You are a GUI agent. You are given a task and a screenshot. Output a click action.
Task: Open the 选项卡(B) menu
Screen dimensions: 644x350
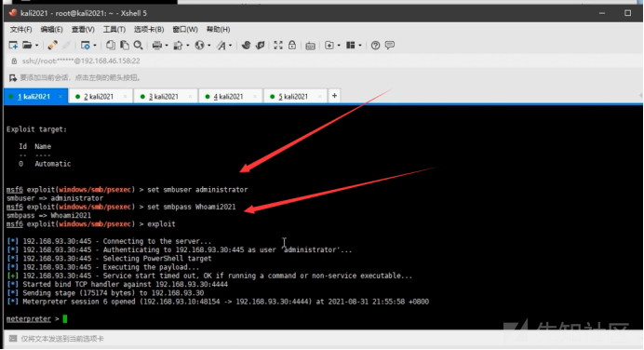[149, 30]
